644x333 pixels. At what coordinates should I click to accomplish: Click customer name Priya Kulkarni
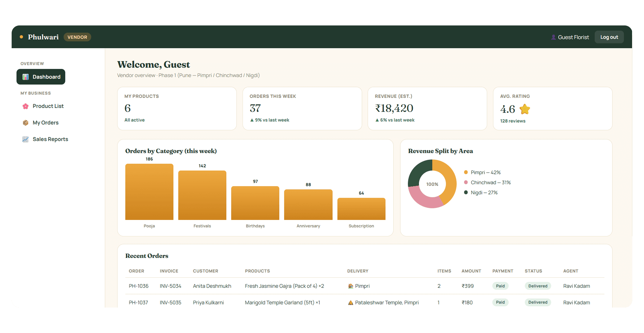pos(208,302)
